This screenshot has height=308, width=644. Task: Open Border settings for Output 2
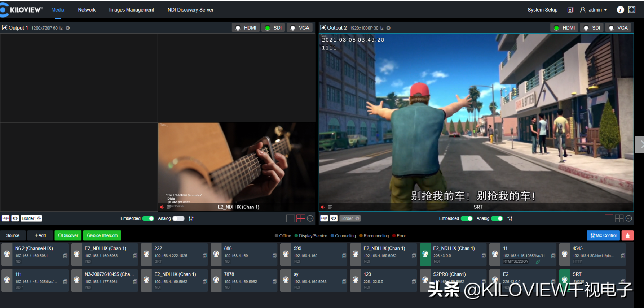coord(350,218)
